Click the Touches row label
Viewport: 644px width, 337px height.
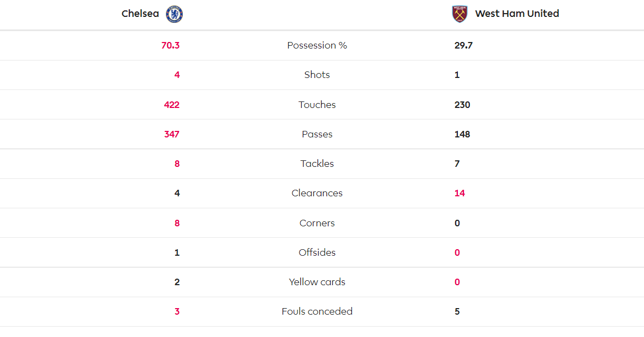coord(317,105)
